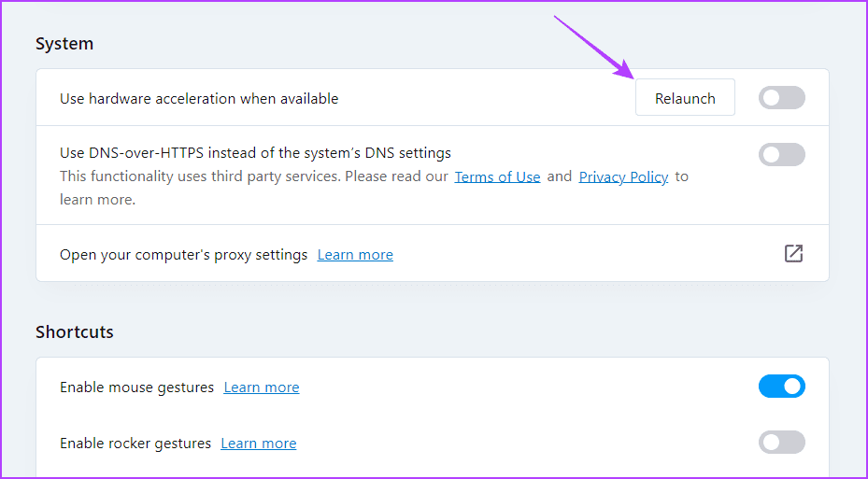
Task: Click the System section heading
Action: click(64, 44)
